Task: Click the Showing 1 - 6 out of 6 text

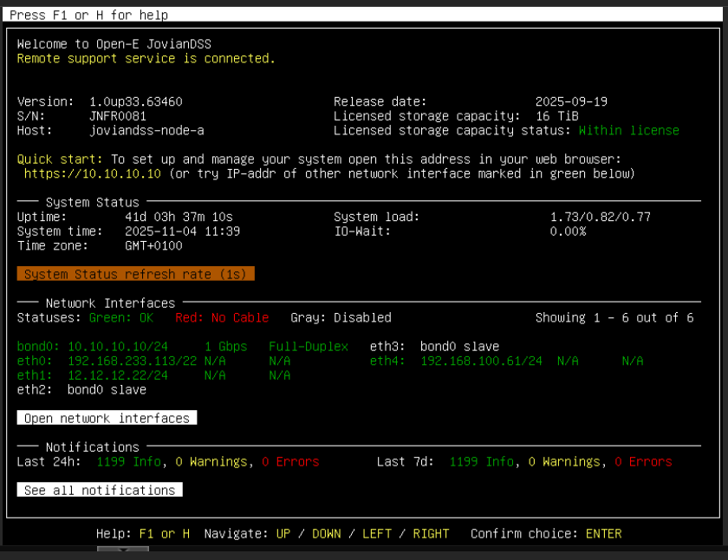Action: [614, 317]
